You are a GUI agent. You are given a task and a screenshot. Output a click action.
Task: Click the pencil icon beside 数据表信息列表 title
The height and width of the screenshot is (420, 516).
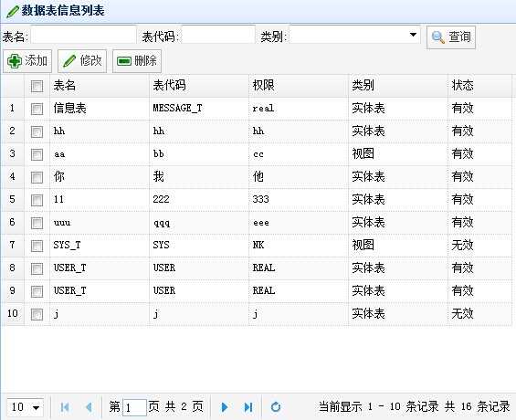[x=13, y=12]
